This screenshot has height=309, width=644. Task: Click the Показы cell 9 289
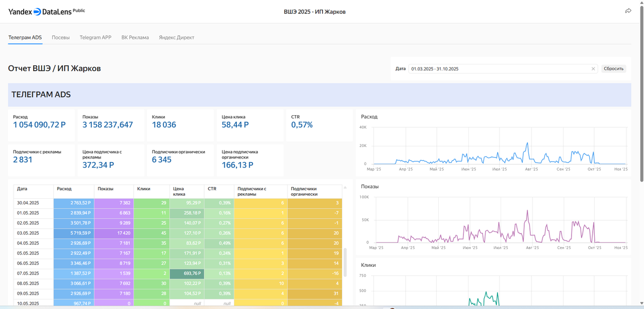(114, 223)
